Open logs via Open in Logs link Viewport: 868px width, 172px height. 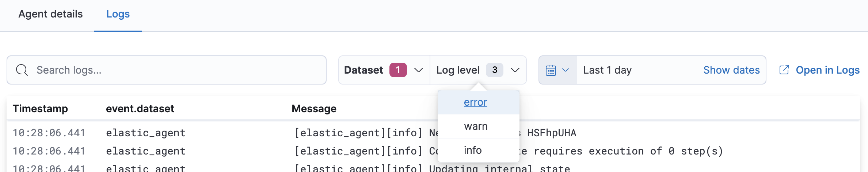click(x=827, y=70)
